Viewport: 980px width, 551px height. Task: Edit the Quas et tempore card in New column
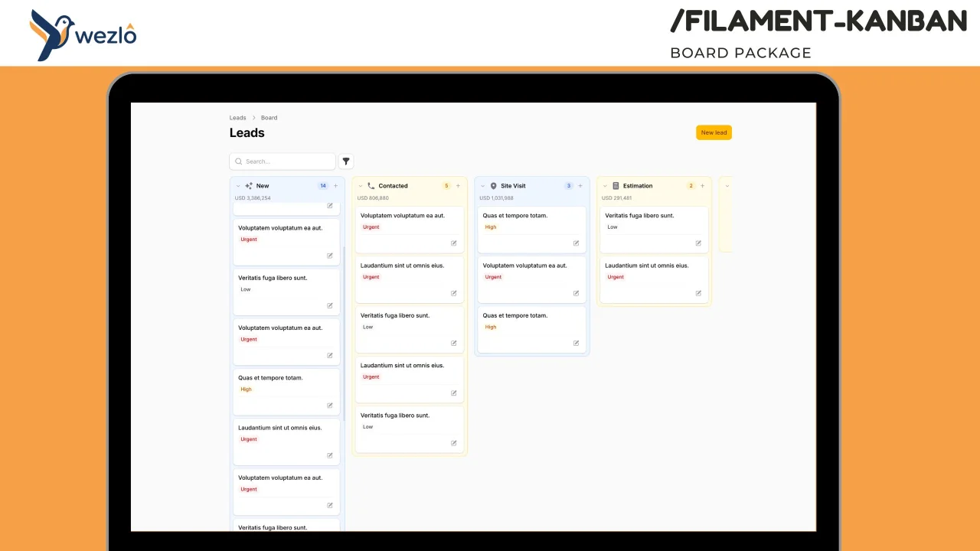pyautogui.click(x=330, y=406)
